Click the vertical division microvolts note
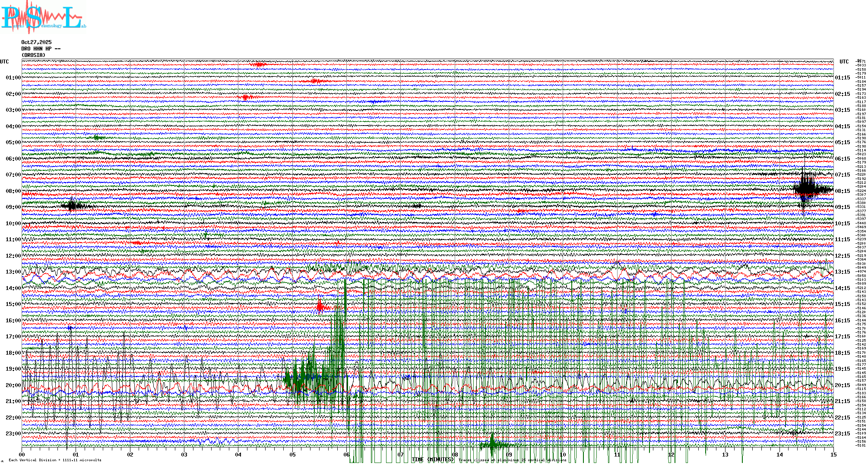 click(55, 460)
